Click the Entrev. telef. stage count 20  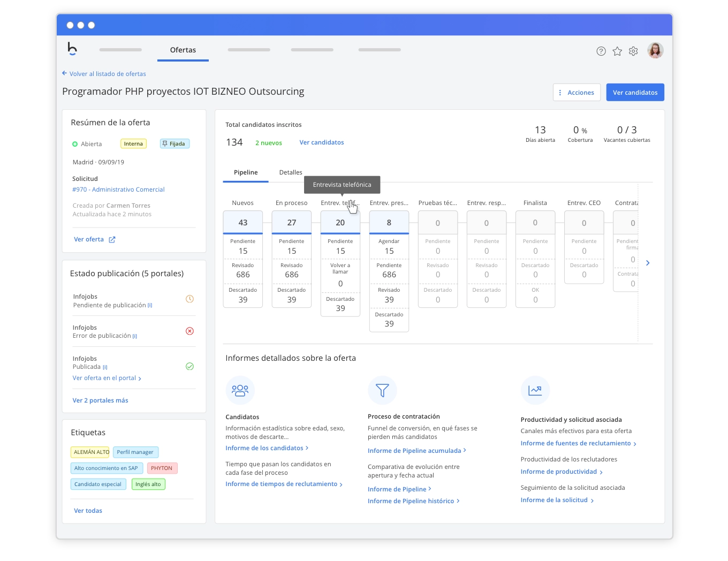coord(340,223)
